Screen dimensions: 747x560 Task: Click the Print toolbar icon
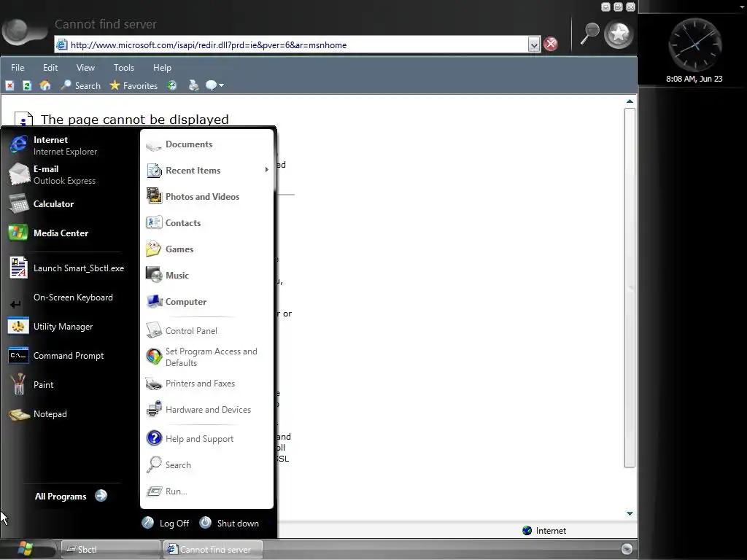point(193,86)
